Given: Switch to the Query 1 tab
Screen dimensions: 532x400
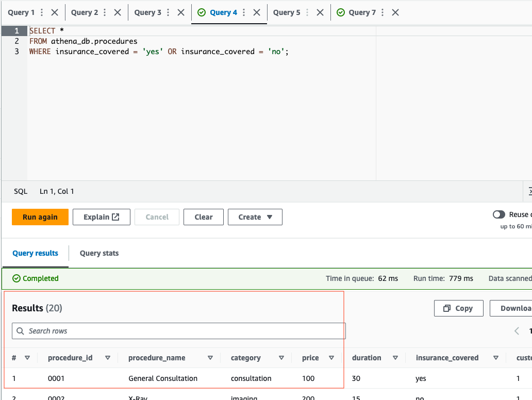Looking at the screenshot, I should coord(21,12).
